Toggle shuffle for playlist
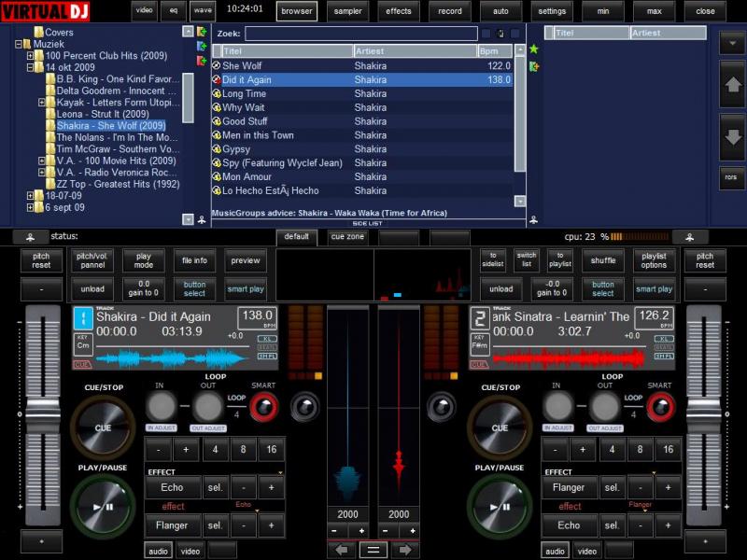 (603, 260)
